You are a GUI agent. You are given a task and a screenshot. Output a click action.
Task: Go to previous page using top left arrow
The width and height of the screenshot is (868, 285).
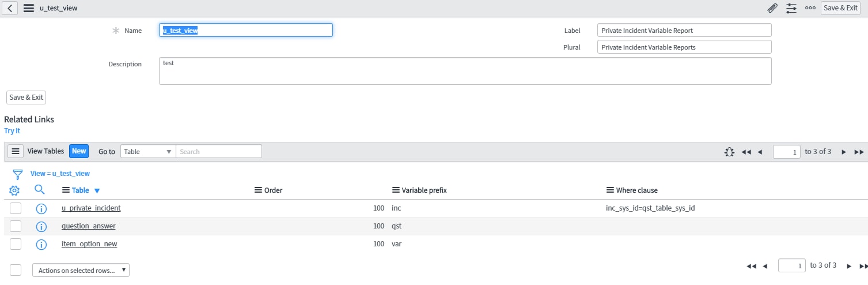760,152
